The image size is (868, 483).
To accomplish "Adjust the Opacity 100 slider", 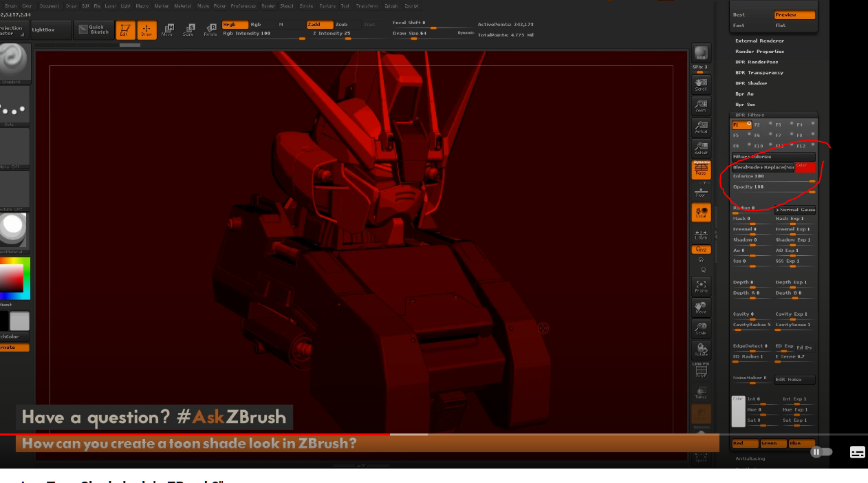I will coord(774,188).
